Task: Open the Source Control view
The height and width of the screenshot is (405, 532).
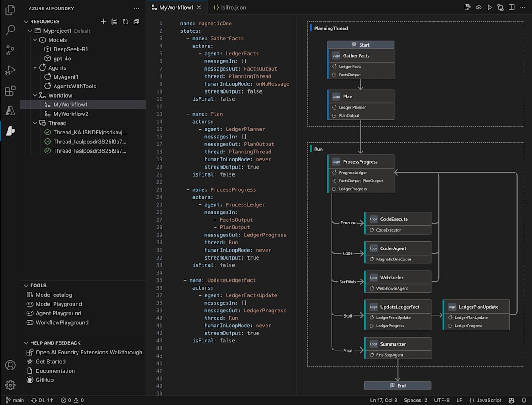Action: coord(10,50)
